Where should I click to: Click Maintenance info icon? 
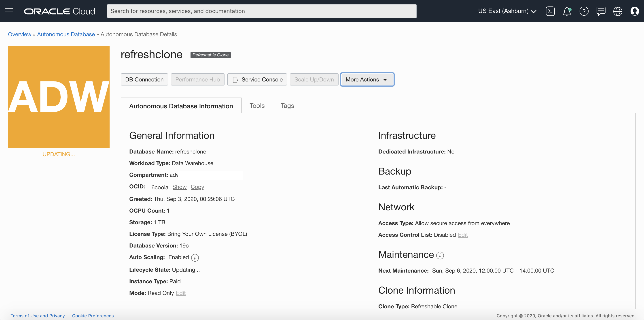pyautogui.click(x=440, y=255)
